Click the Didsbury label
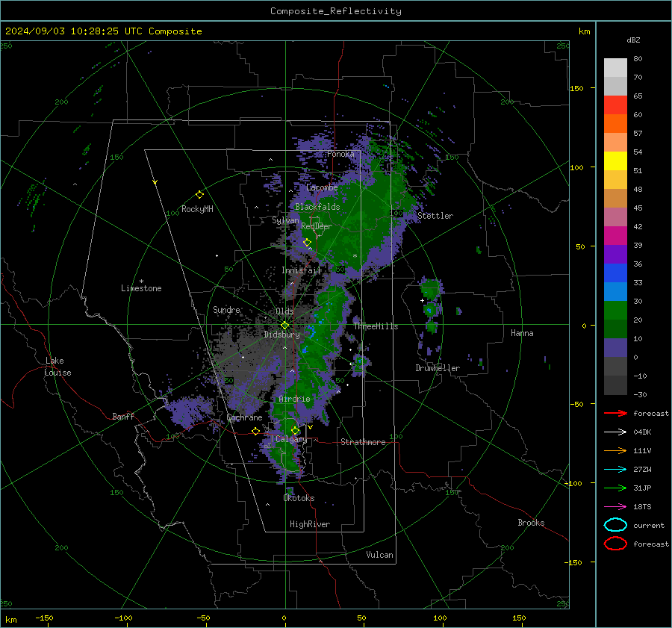Image resolution: width=672 pixels, height=628 pixels. 281,335
